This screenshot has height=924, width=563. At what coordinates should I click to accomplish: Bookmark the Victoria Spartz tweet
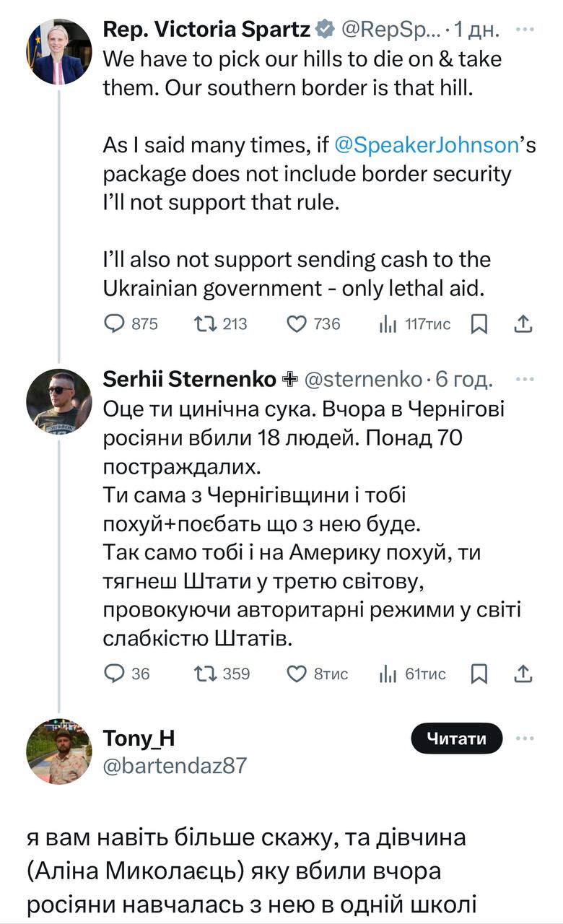(x=479, y=324)
